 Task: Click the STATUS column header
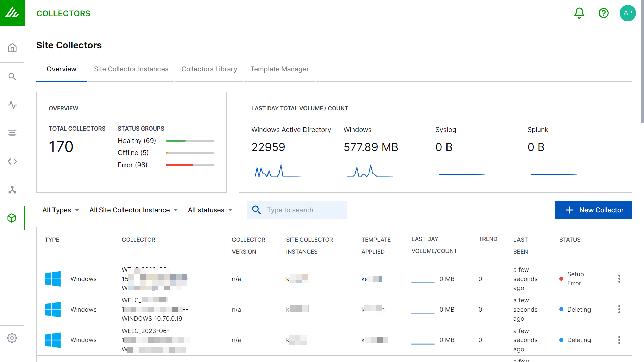(x=570, y=240)
